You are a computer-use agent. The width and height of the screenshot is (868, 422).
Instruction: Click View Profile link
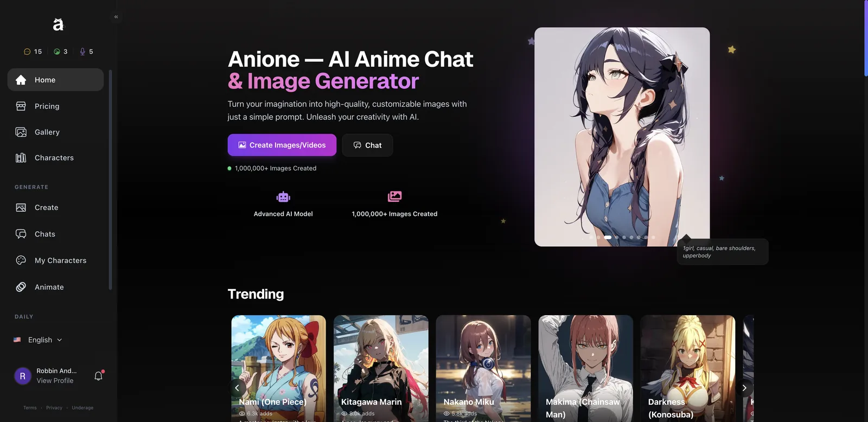tap(55, 381)
